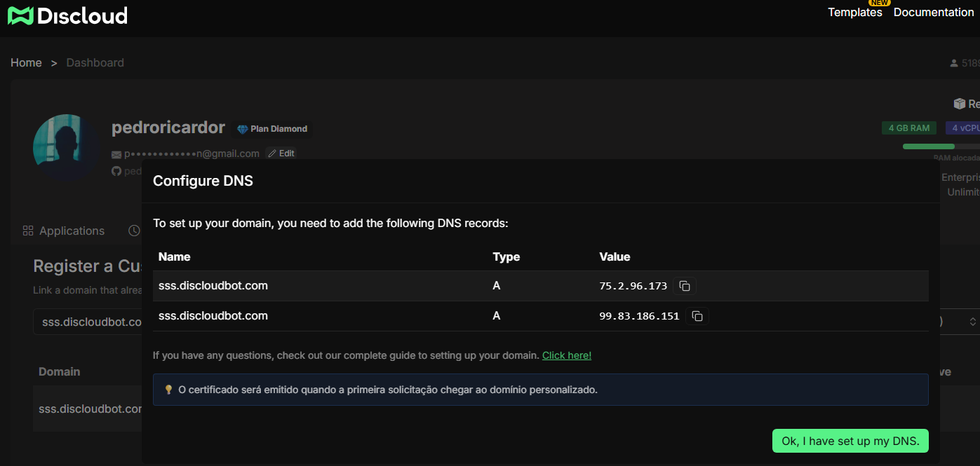Click the GitHub icon under email
Viewport: 980px width, 466px height.
tap(116, 171)
